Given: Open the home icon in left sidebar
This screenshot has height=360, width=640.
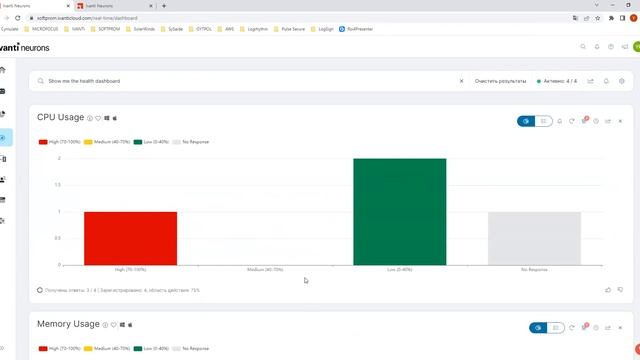Looking at the screenshot, I should tap(3, 70).
